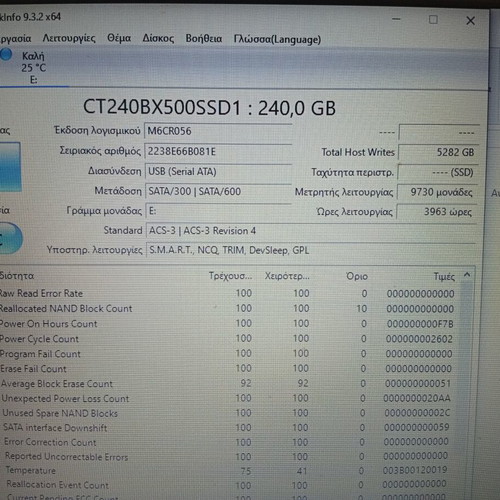The image size is (500, 500).
Task: Click raw value 000000000F7B
Action: point(420,324)
